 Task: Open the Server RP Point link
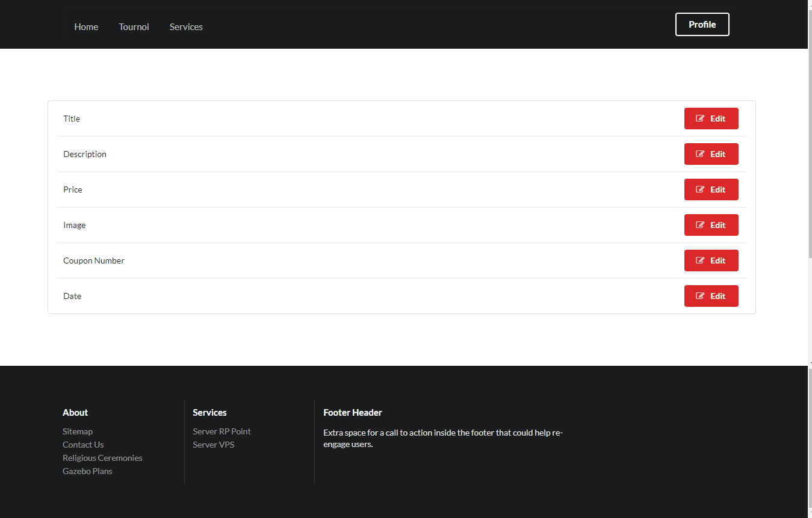222,431
